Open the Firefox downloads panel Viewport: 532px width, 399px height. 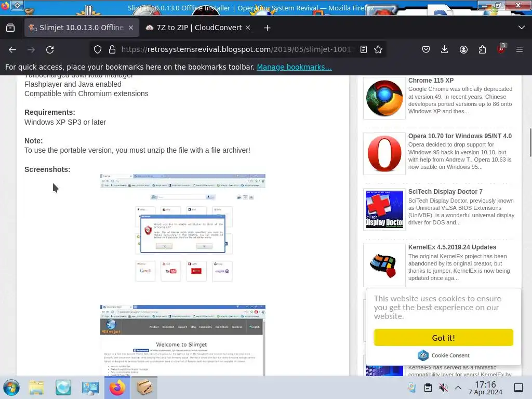445,49
